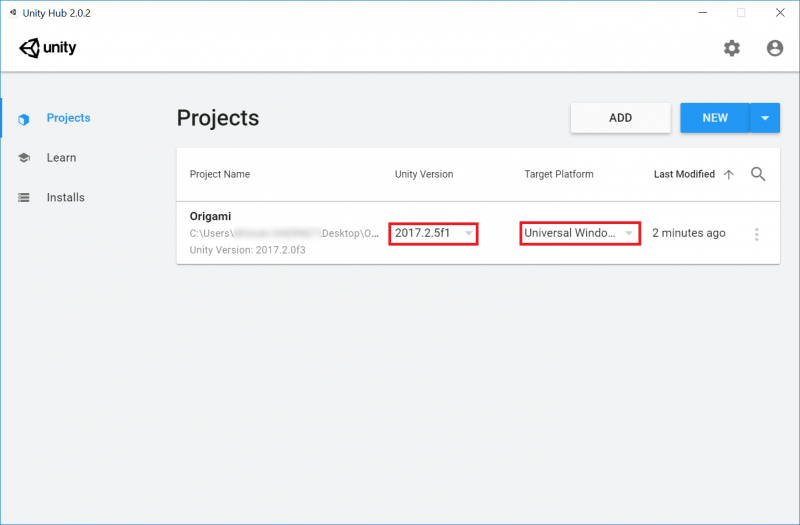Open Origami project three-dot menu
The width and height of the screenshot is (800, 525).
[x=757, y=234]
